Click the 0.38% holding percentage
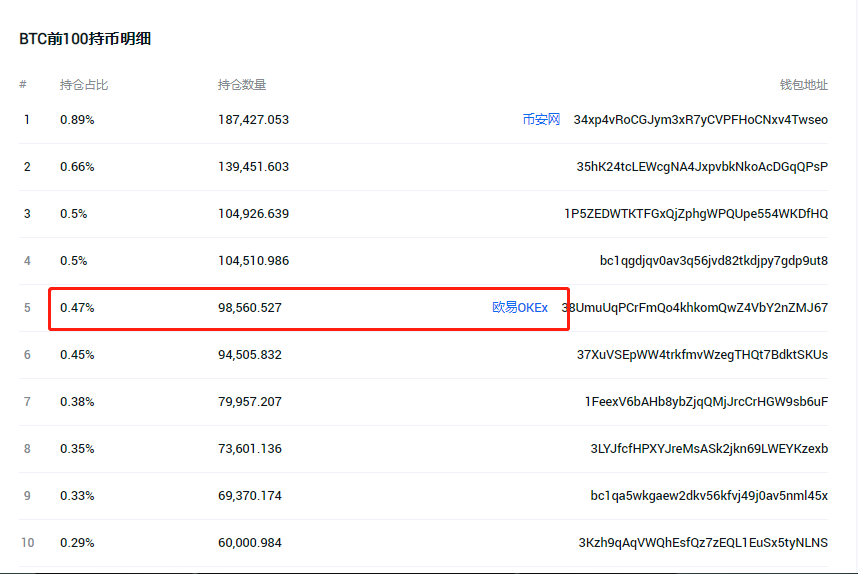Screen dimensions: 858x574 77,402
